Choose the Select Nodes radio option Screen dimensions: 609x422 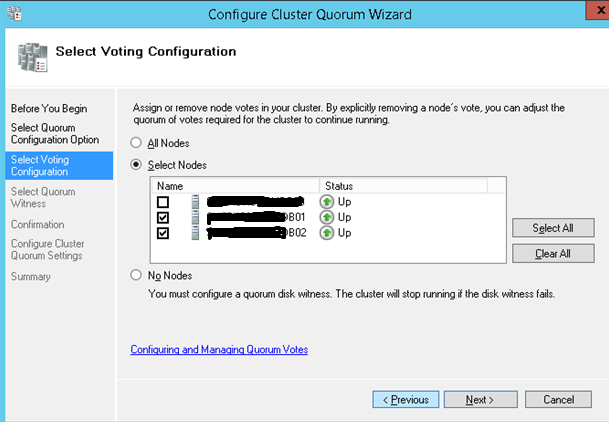[x=138, y=164]
